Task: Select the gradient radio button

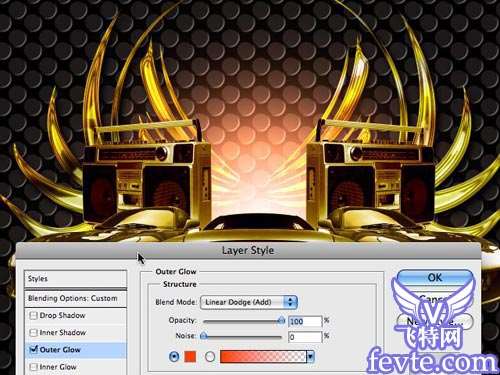Action: (x=210, y=357)
